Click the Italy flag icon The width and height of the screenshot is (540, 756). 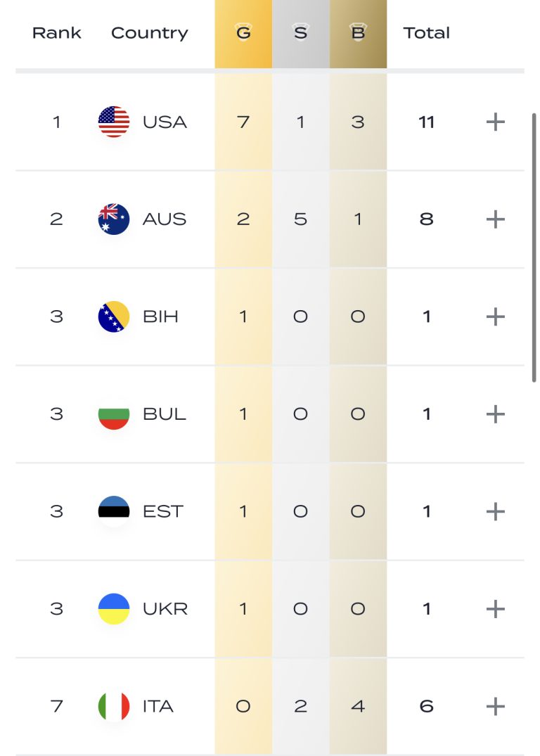[x=114, y=706]
